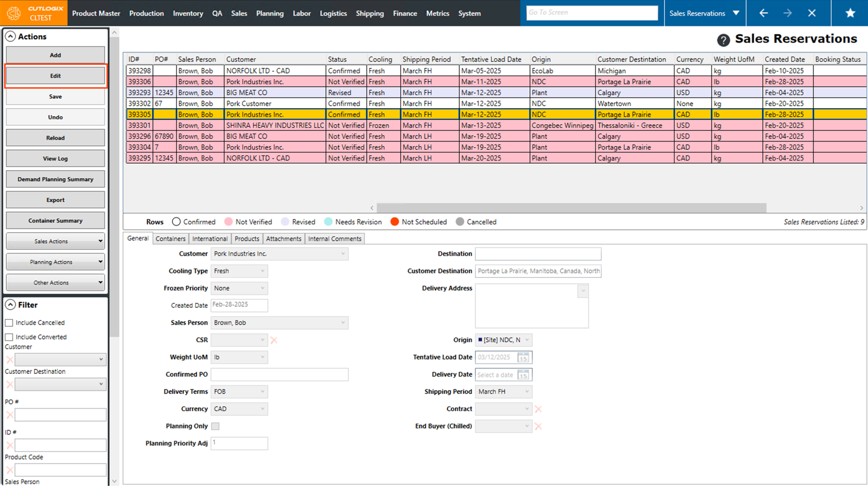Open the Delivery Date calendar picker
Viewport: 868px width, 486px height.
(x=523, y=375)
